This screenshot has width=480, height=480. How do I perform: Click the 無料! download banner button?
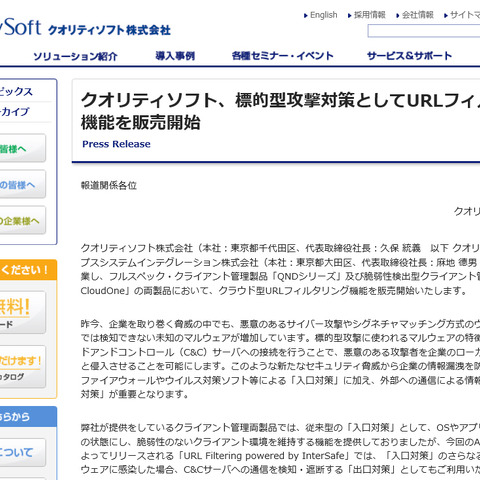(x=23, y=312)
